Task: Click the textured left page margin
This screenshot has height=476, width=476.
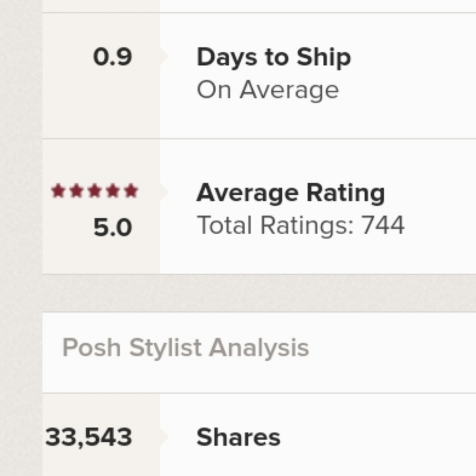Action: click(x=20, y=238)
